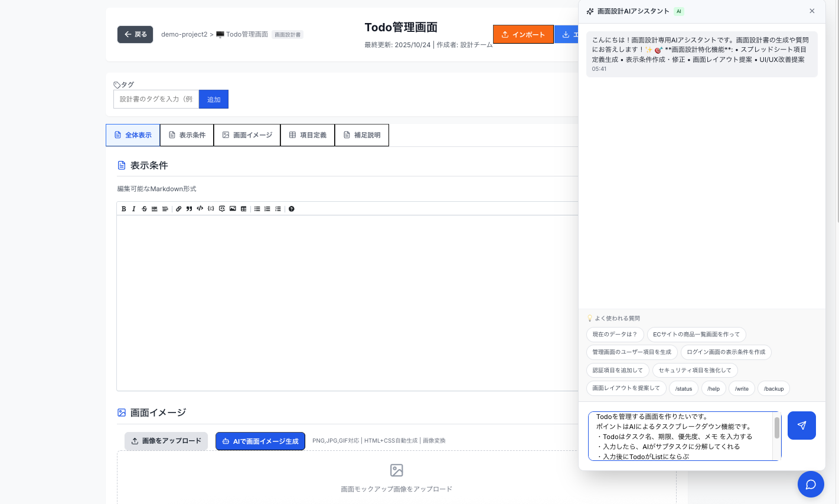Create an unordered bullet list
This screenshot has height=504, width=839.
pos(257,209)
